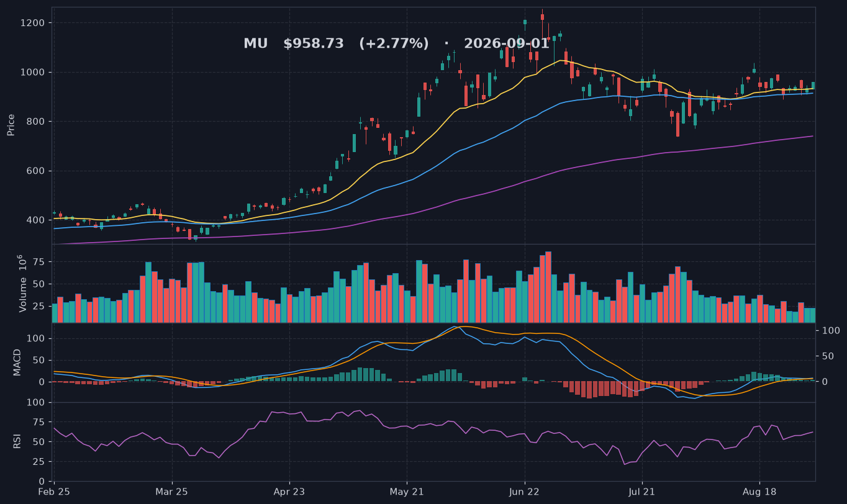847x504 pixels.
Task: Click the Price axis label
Action: (11, 125)
